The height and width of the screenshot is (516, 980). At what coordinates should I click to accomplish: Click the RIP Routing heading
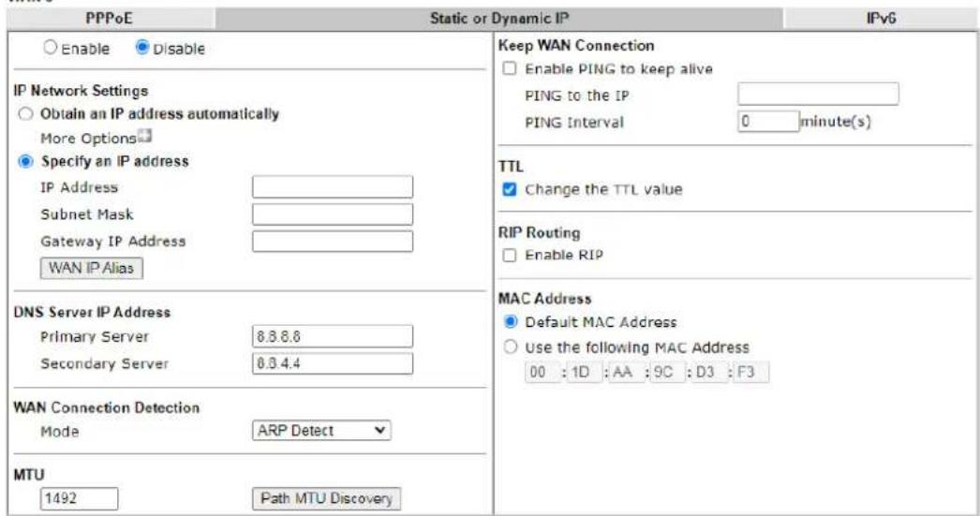click(540, 232)
